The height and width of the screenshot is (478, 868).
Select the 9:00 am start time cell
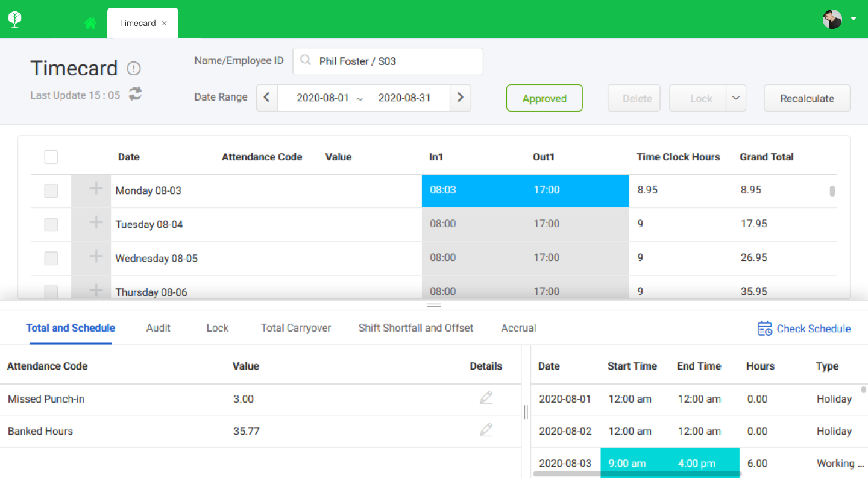pos(635,463)
